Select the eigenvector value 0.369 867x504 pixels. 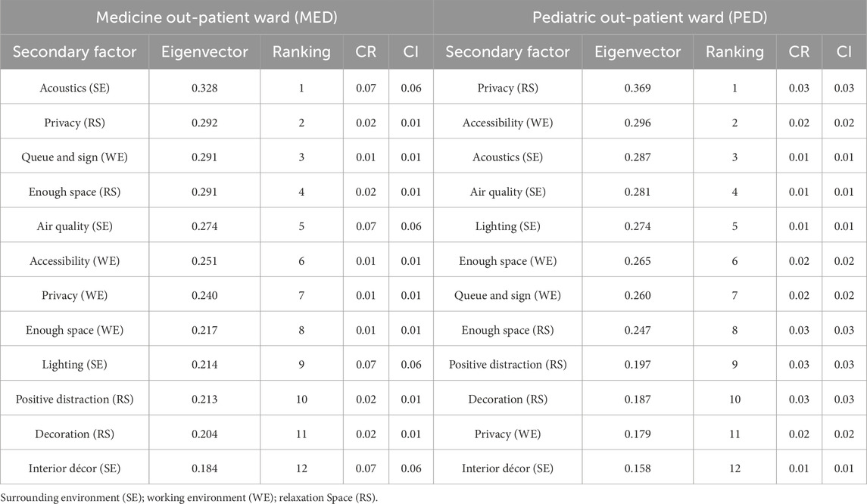pyautogui.click(x=638, y=88)
